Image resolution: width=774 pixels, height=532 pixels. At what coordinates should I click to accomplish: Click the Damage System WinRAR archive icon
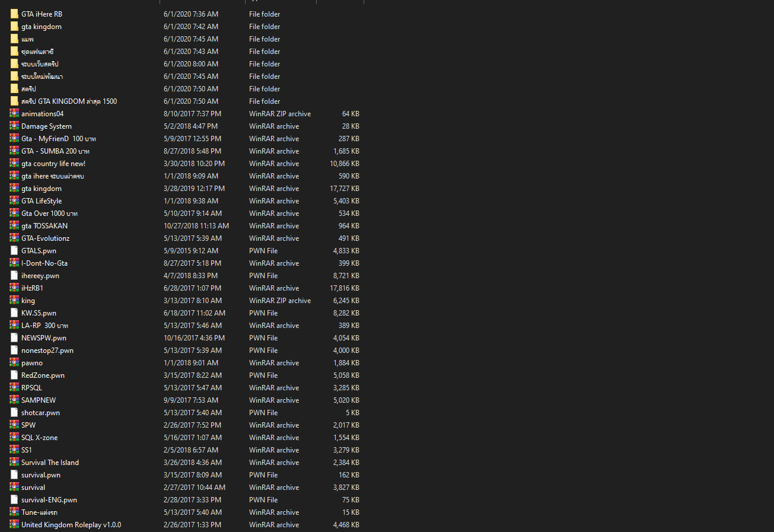click(x=14, y=126)
